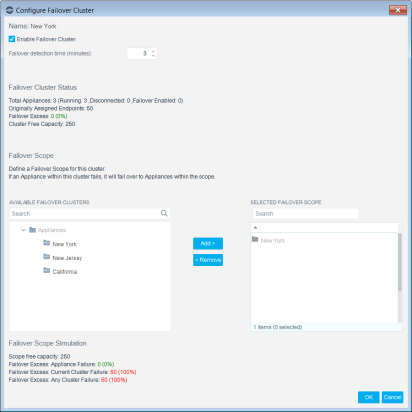412x412 pixels.
Task: Click the failover detection time value field
Action: pos(139,53)
